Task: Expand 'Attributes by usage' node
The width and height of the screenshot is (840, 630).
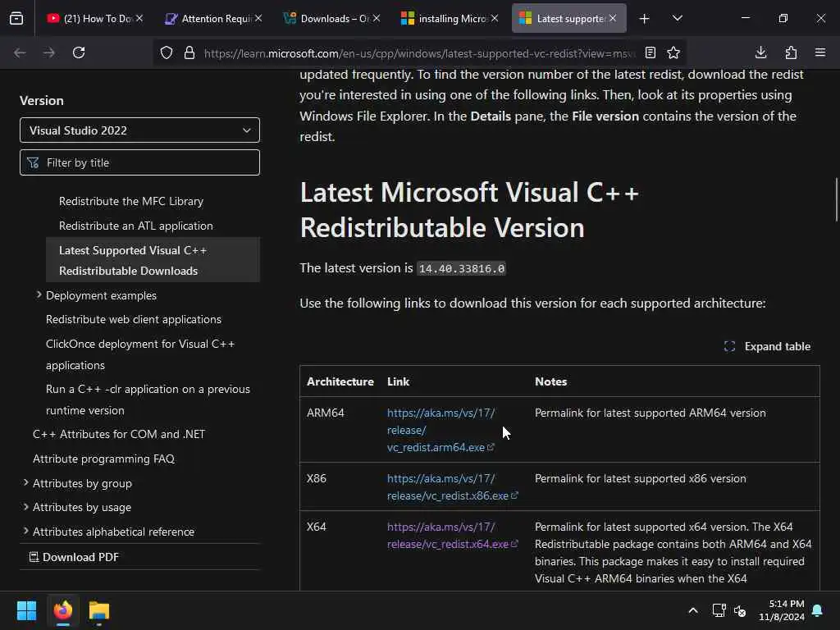Action: pos(25,507)
